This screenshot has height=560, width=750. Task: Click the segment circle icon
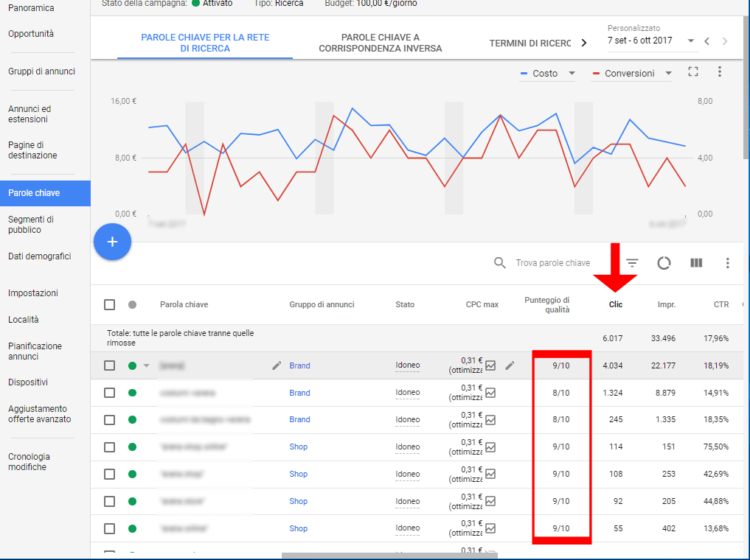click(x=664, y=263)
